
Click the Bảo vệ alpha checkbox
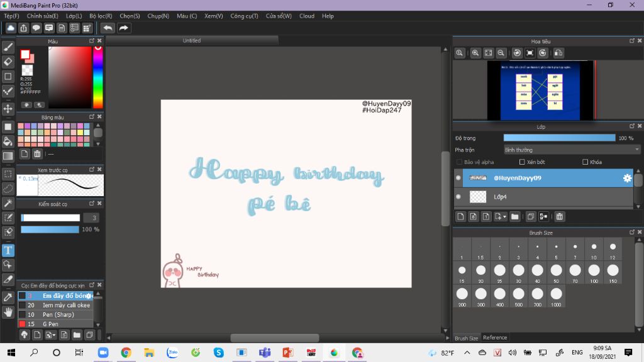459,162
